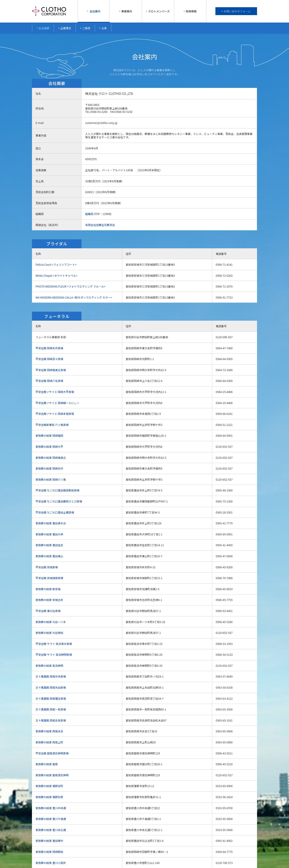The image size is (289, 868).
Task: Open 家族葬の結家 安城古井 link
Action: tap(50, 600)
